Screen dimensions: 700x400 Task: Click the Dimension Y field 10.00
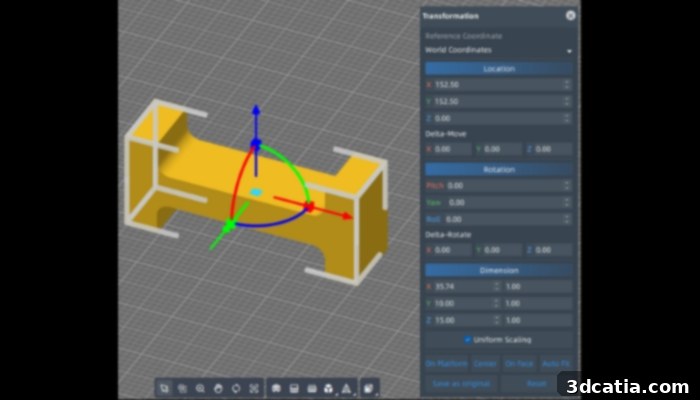[463, 304]
